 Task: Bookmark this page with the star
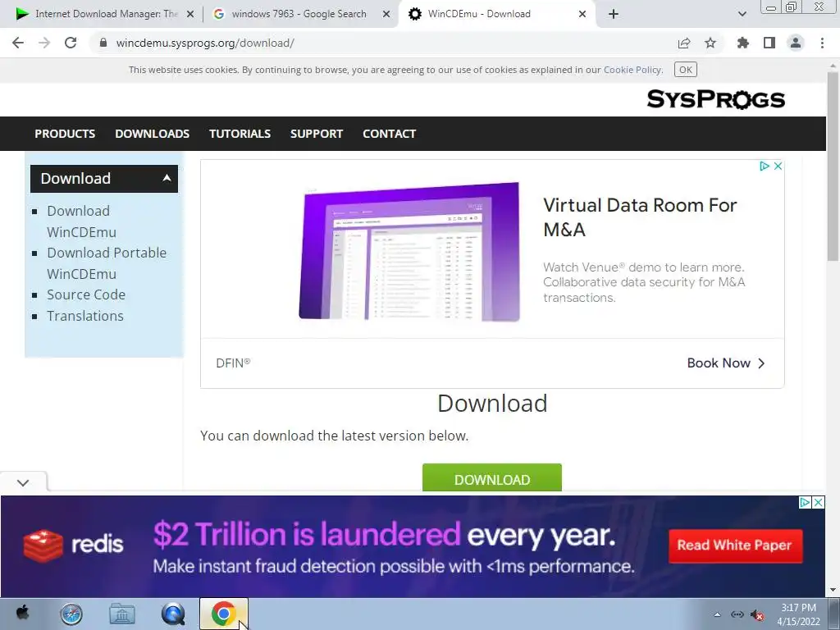tap(710, 43)
